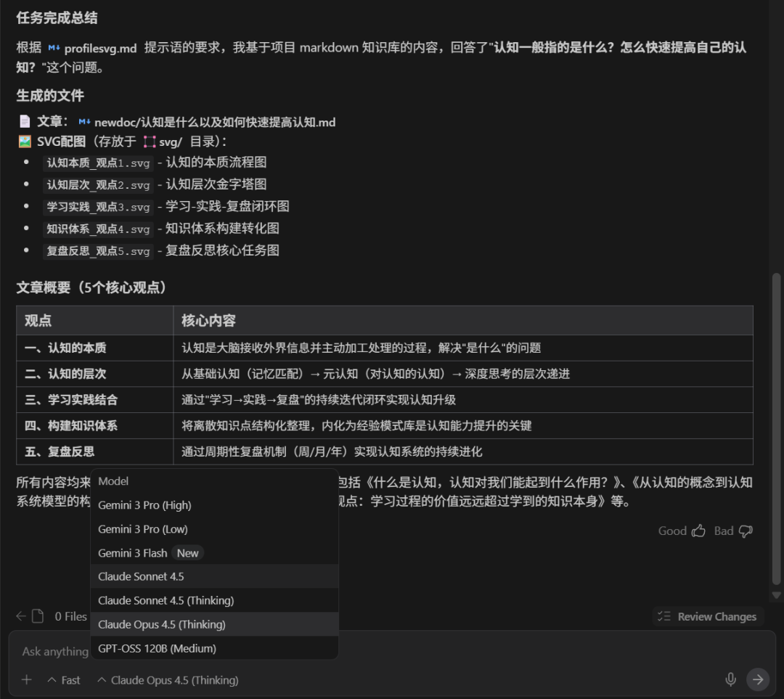The height and width of the screenshot is (699, 784).
Task: Click the back arrow above the chat input
Action: [x=20, y=616]
